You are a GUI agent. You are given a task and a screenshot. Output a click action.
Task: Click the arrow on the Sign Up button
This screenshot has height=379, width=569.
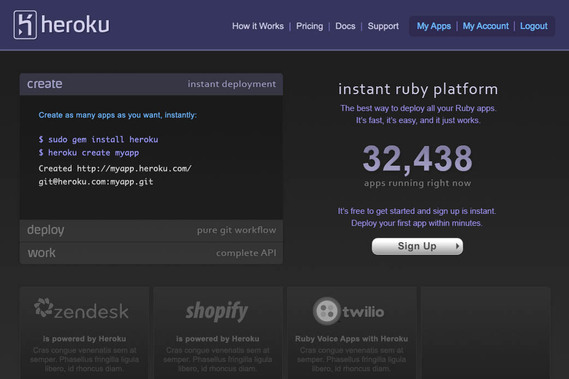tap(457, 246)
